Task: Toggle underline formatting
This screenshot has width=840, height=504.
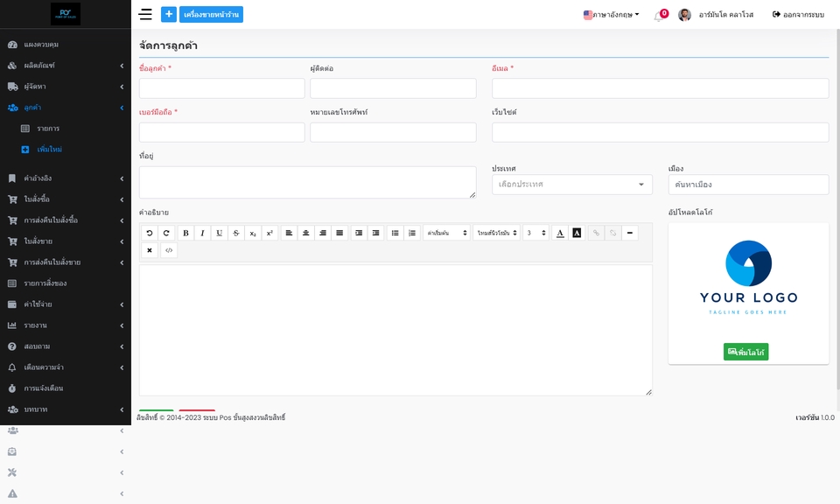Action: (219, 233)
